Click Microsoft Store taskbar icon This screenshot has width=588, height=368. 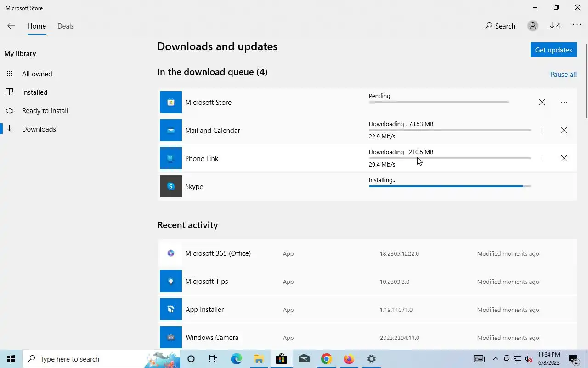[x=281, y=359]
